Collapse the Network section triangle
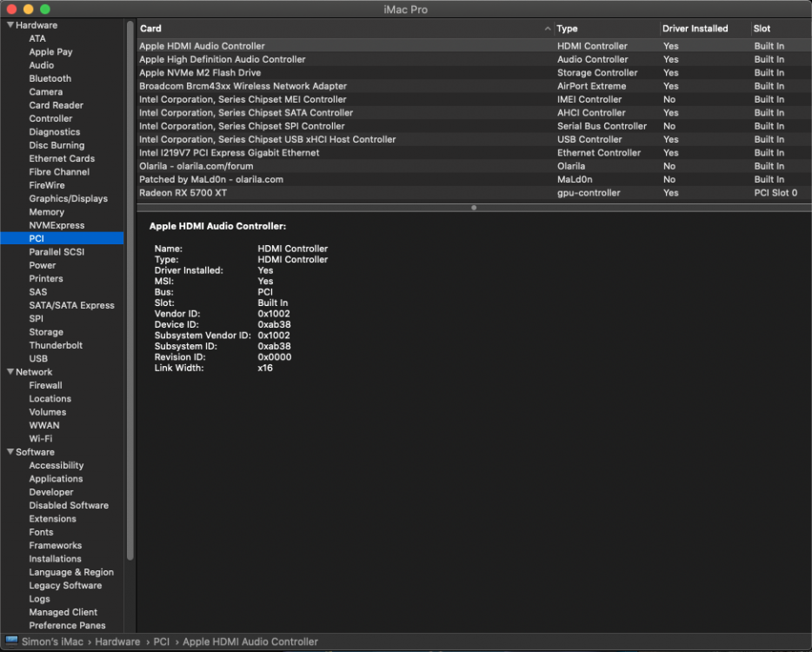Image resolution: width=812 pixels, height=652 pixels. [10, 372]
